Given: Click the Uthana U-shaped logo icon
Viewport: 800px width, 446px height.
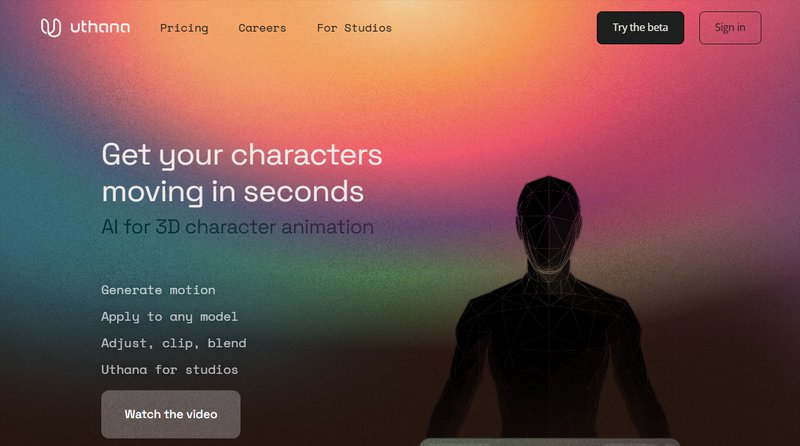Looking at the screenshot, I should [x=51, y=28].
